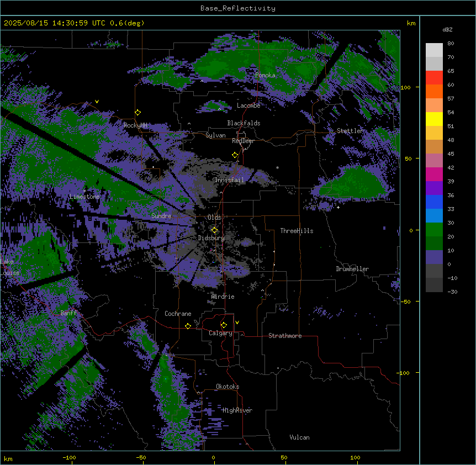Click the -30 value in the dBZ legend
Viewport: 476px width, 465px height.
click(x=452, y=292)
